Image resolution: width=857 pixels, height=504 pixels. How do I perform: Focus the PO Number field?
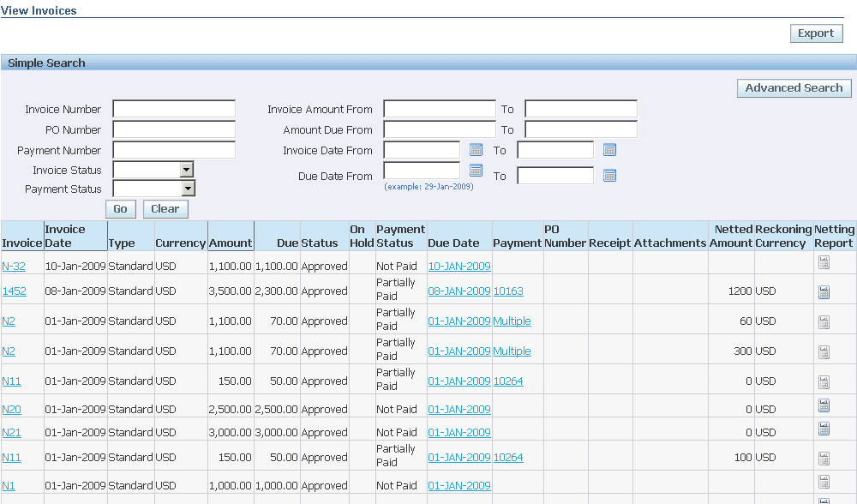tap(174, 129)
